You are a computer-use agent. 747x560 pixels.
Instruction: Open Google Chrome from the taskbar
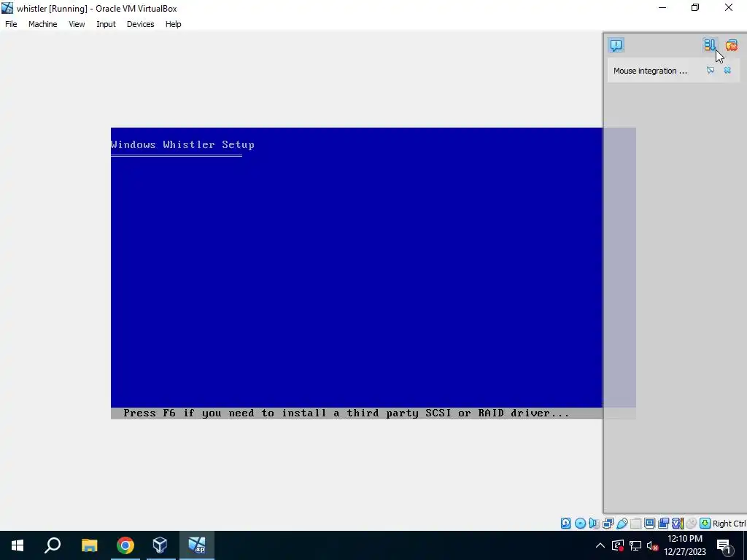tap(125, 545)
